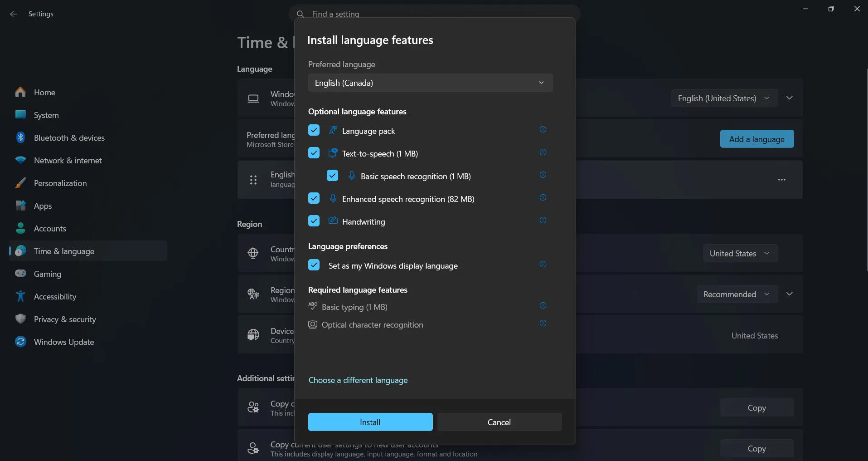Open the Preferred language dropdown showing English (Canada)
Screen dimensions: 868x461
[x=430, y=83]
